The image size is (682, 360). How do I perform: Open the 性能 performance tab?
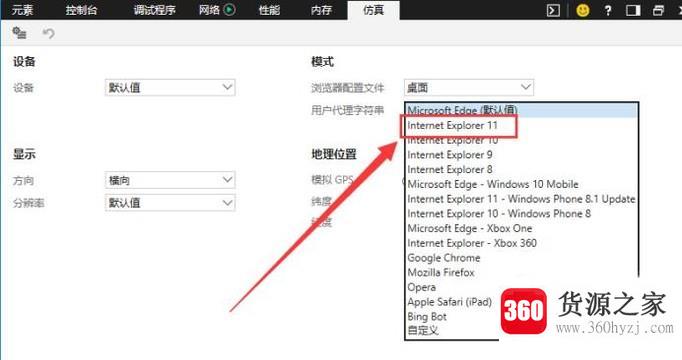[x=269, y=10]
